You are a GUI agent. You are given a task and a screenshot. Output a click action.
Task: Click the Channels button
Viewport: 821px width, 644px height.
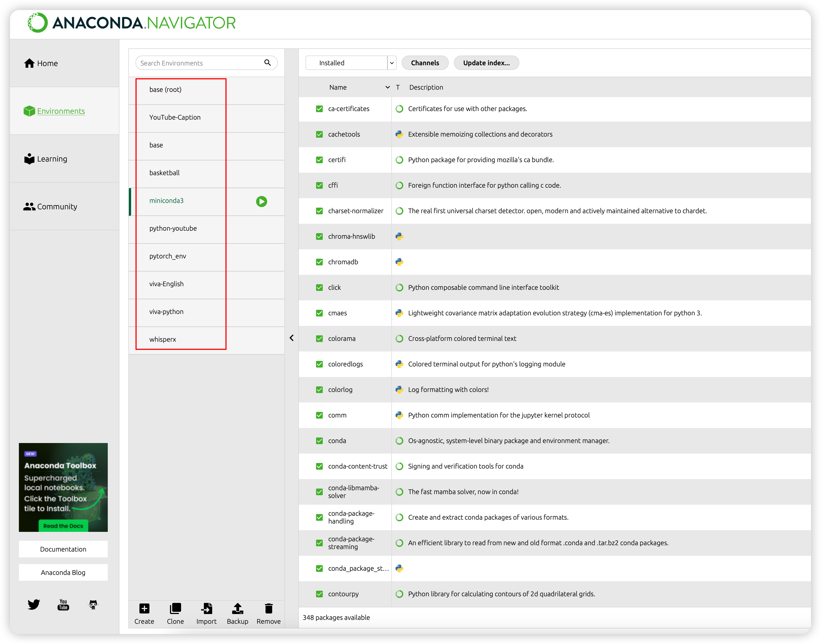[425, 63]
